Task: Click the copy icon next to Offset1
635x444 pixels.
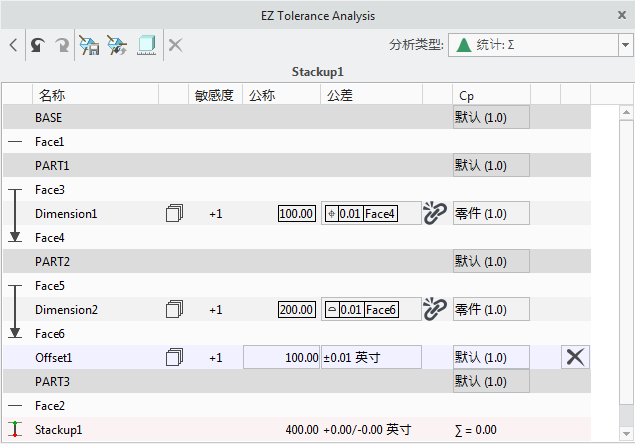Action: 175,357
